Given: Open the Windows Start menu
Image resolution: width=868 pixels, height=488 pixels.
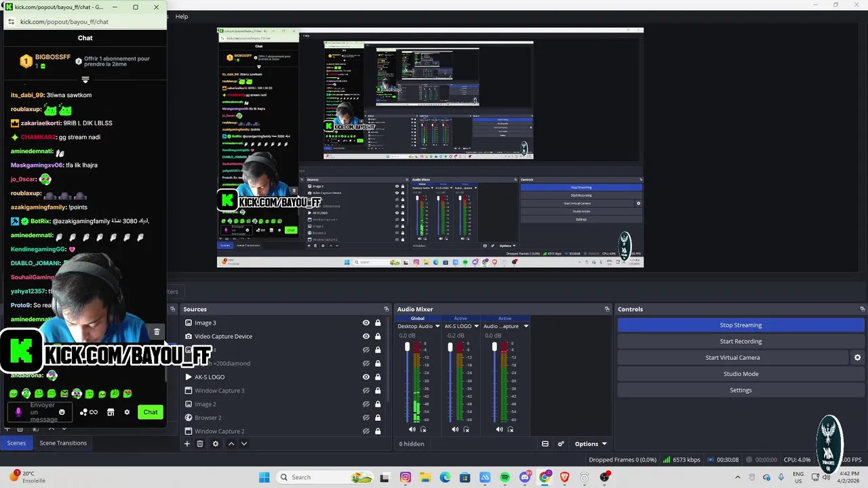Looking at the screenshot, I should [x=264, y=477].
